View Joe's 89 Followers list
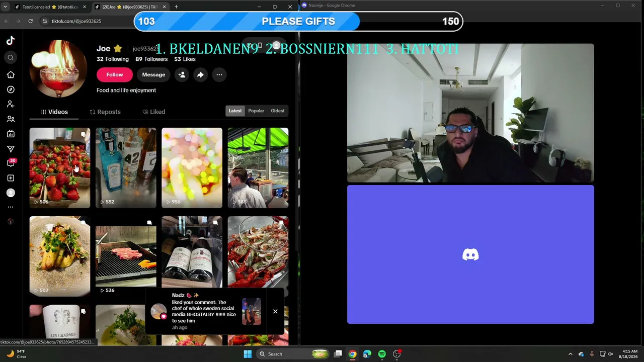 coord(151,59)
